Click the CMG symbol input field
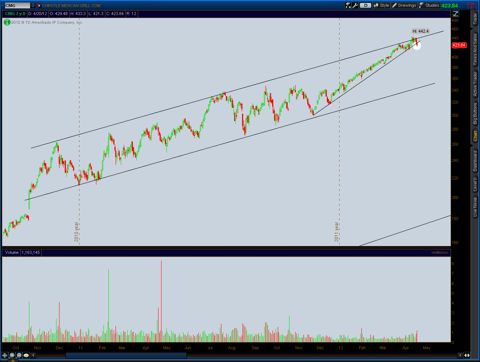This screenshot has width=480, height=362. (17, 5)
